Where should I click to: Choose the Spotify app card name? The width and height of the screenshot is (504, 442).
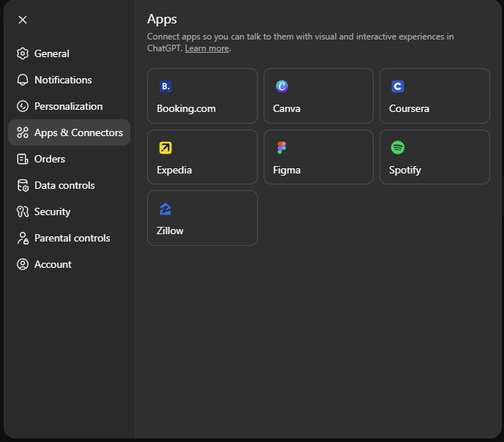coord(404,170)
